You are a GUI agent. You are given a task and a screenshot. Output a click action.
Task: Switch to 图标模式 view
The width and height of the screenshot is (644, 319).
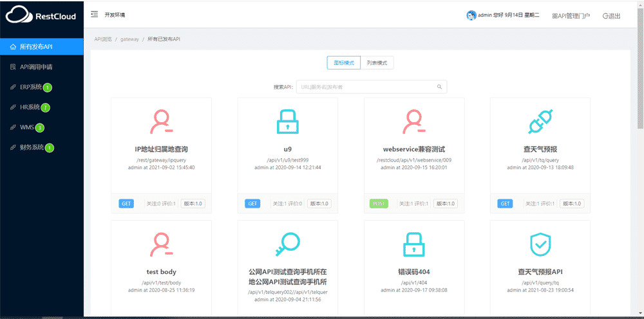343,63
